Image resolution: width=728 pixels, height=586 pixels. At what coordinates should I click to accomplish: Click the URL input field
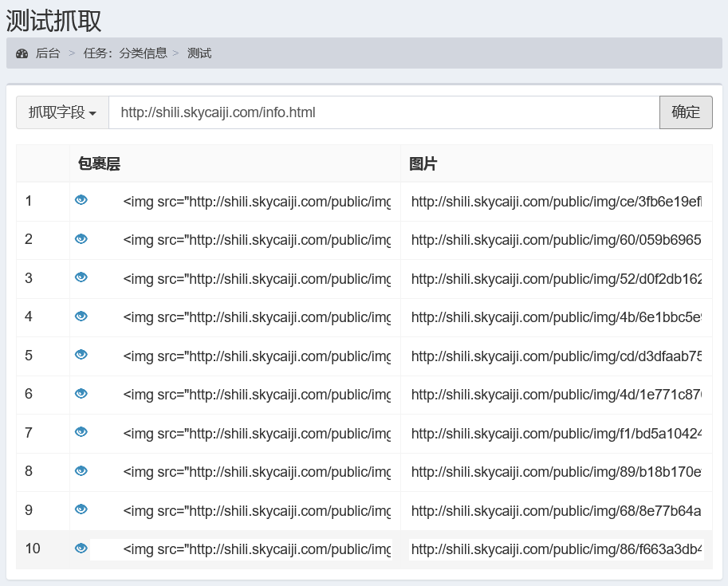[x=384, y=112]
